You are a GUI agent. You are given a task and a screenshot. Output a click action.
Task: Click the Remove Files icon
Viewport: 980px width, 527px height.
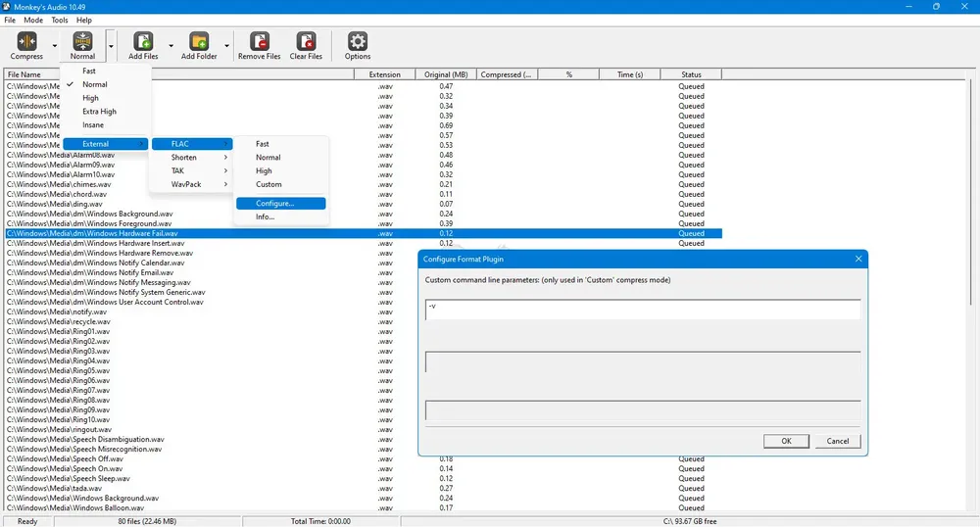[260, 41]
